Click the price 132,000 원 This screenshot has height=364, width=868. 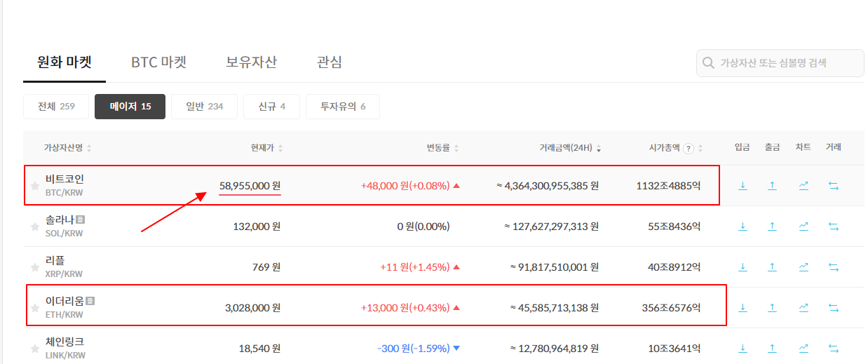[257, 227]
